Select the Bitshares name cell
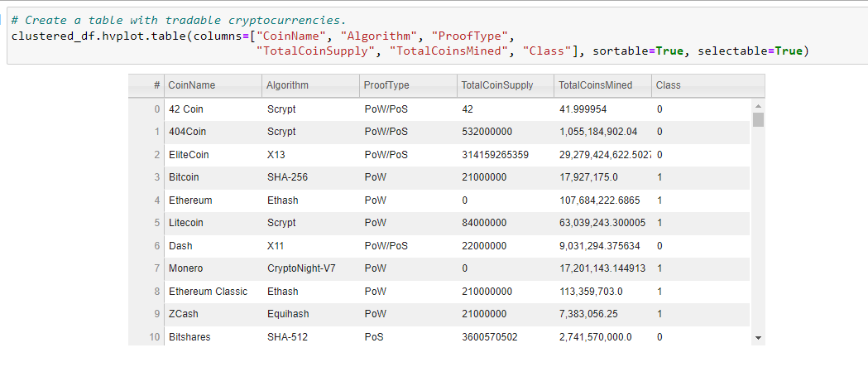 pos(213,336)
